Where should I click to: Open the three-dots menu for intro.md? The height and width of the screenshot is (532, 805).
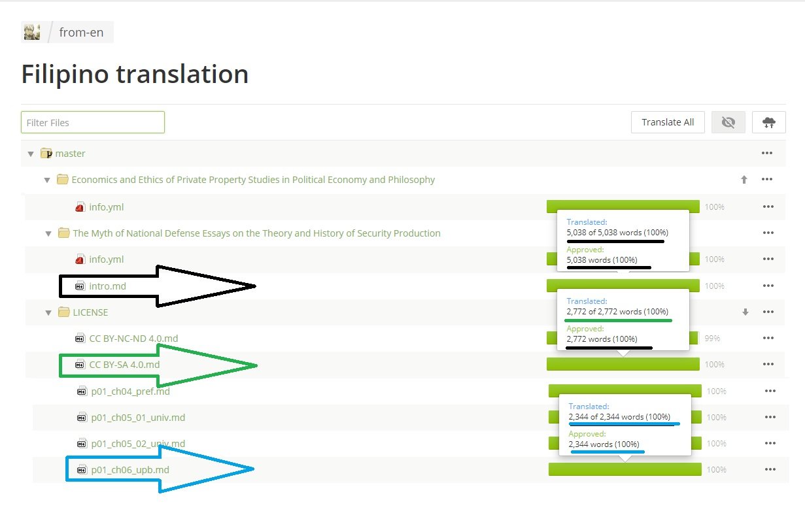[x=768, y=286]
